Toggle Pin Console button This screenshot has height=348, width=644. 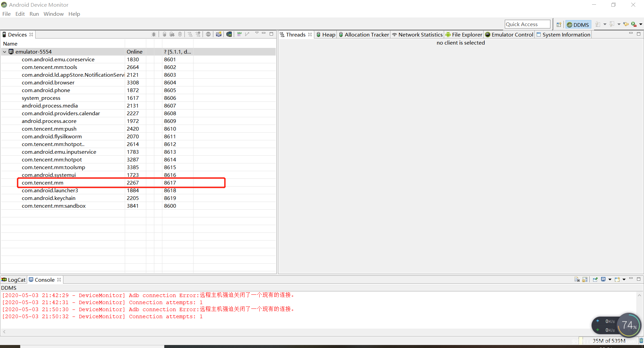click(x=595, y=280)
